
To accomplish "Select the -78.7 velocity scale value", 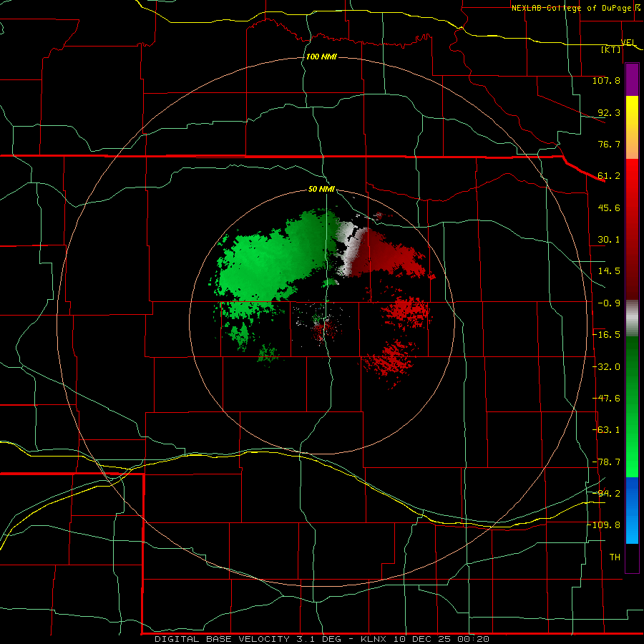I will [606, 462].
